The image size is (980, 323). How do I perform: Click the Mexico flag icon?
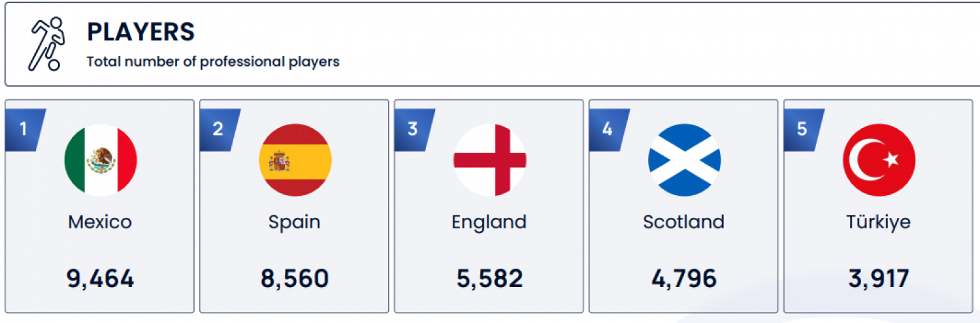pos(101,160)
